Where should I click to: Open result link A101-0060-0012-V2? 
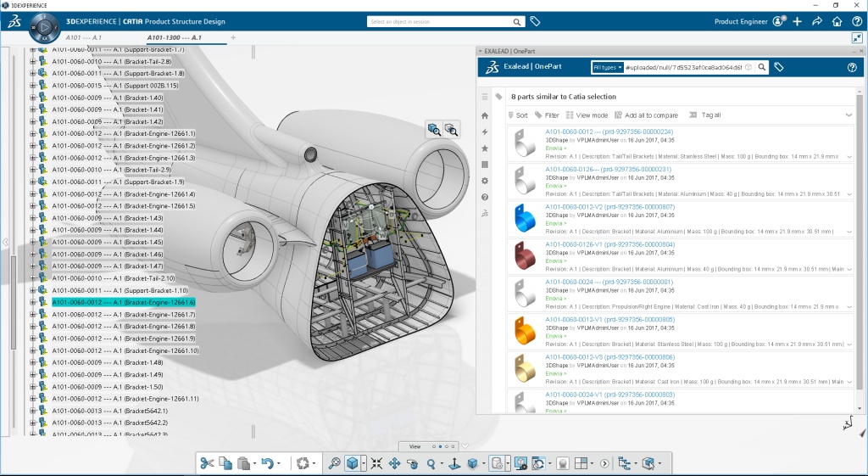610,207
